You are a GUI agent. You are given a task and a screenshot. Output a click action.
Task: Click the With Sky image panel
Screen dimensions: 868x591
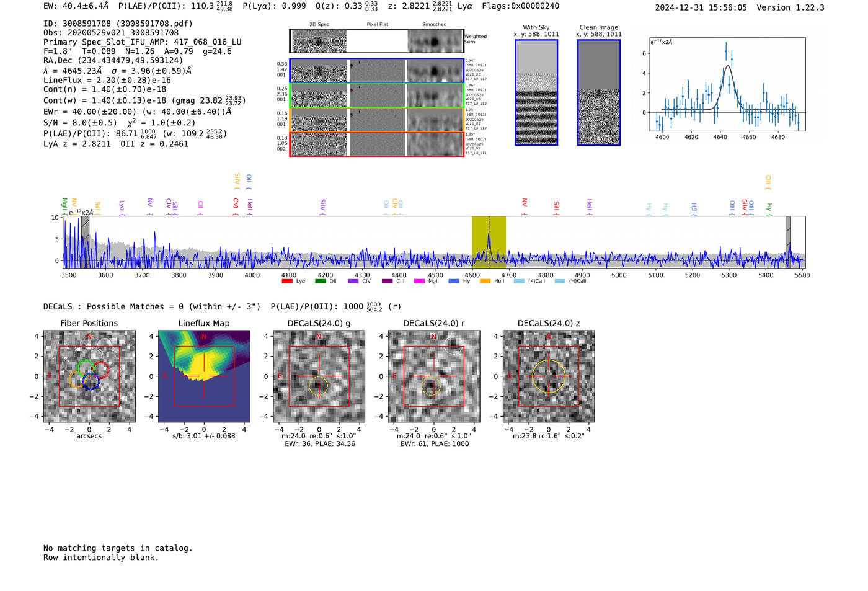536,92
